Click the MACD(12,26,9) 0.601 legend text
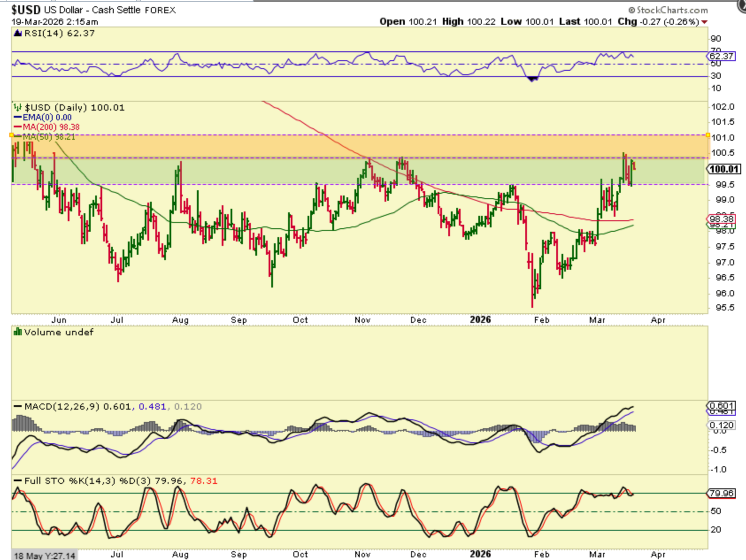Viewport: 746px width, 560px height. pyautogui.click(x=78, y=407)
